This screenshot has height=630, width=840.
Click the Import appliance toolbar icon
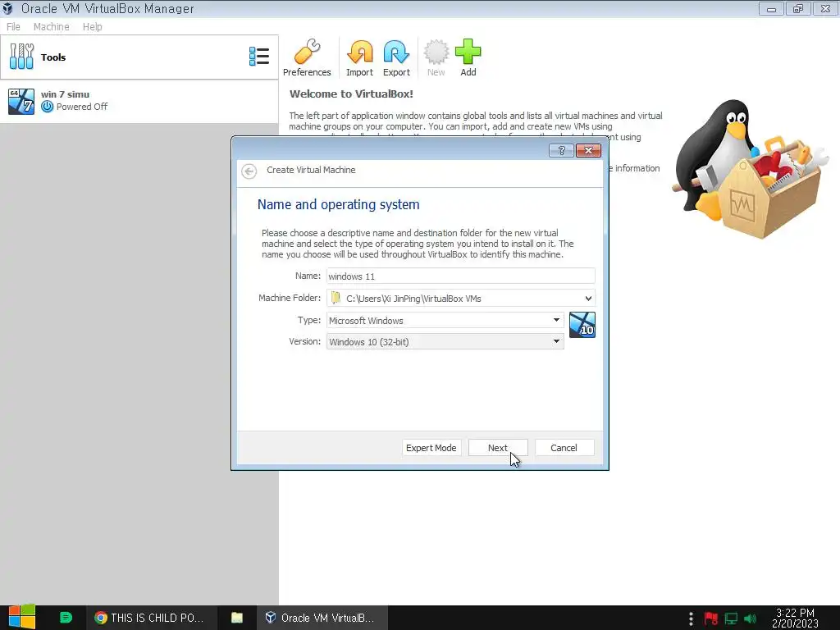359,58
